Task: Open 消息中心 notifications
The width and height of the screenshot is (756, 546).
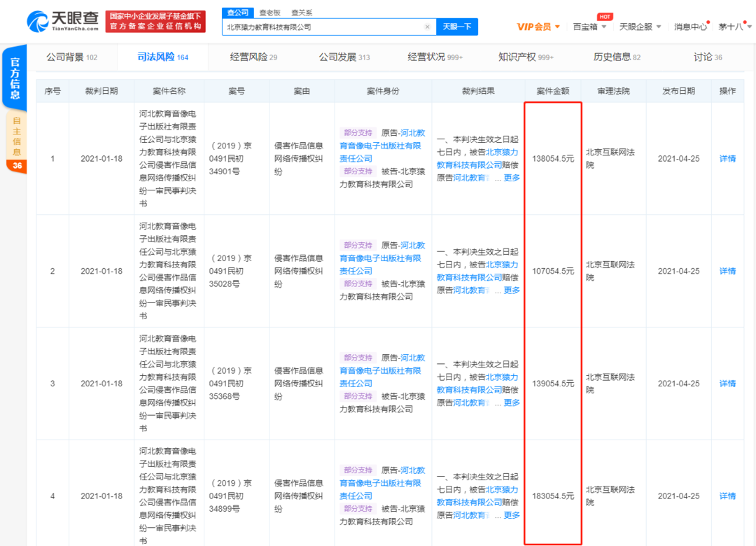Action: [x=690, y=27]
